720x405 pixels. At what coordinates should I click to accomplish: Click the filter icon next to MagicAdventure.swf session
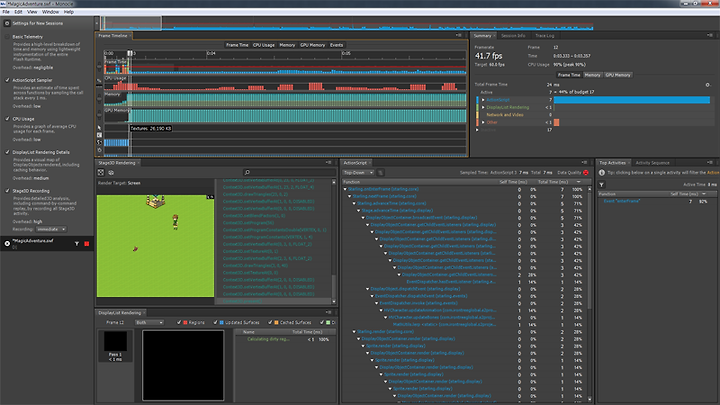pyautogui.click(x=77, y=244)
